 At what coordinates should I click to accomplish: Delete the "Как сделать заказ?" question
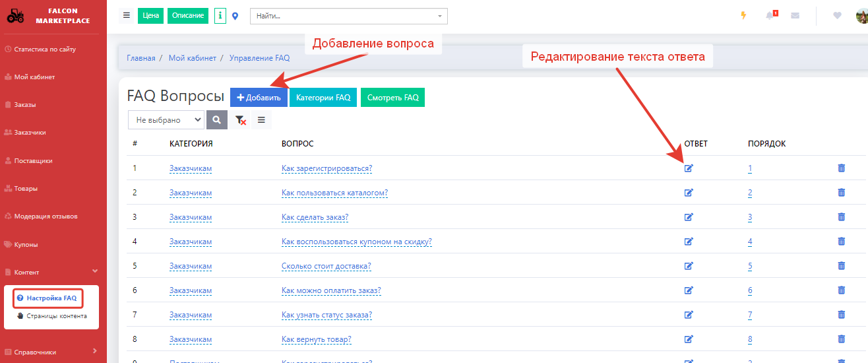point(841,217)
